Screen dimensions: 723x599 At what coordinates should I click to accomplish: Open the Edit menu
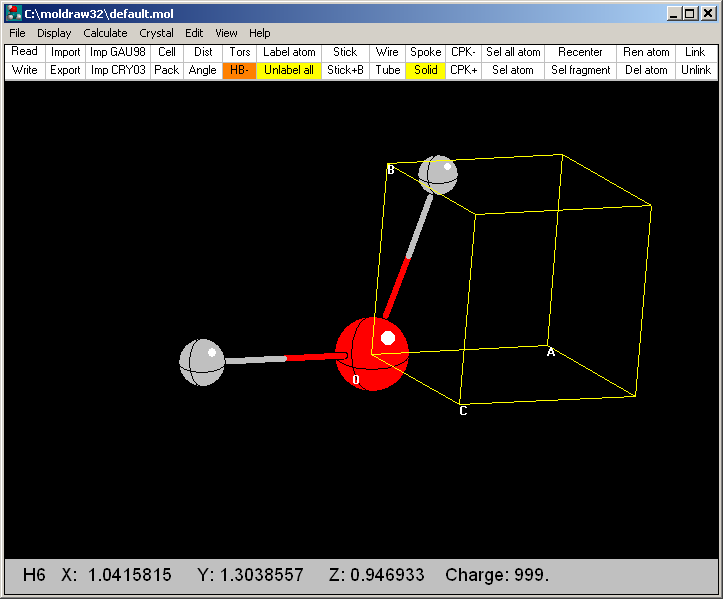pyautogui.click(x=194, y=33)
